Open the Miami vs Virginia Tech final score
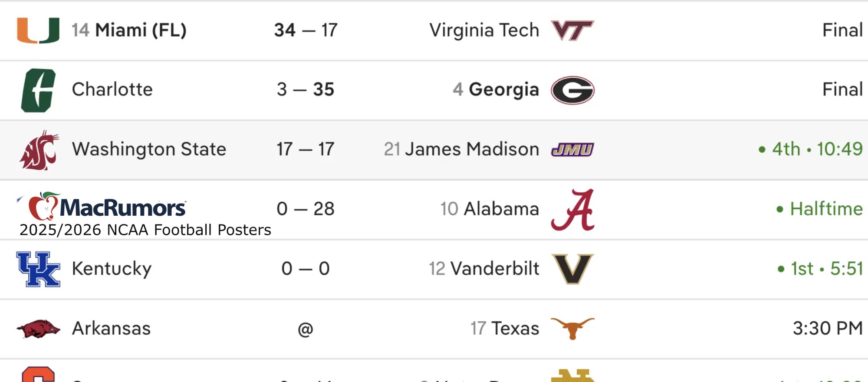 point(434,30)
